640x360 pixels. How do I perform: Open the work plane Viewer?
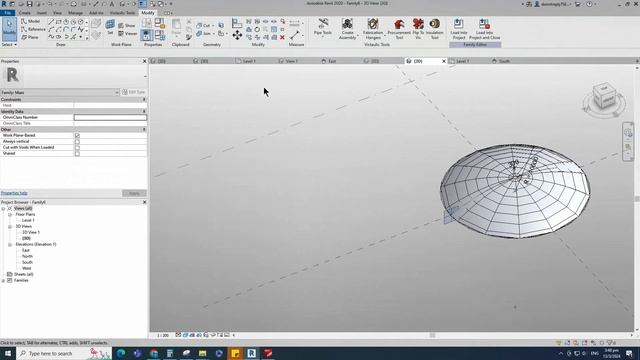tap(128, 33)
